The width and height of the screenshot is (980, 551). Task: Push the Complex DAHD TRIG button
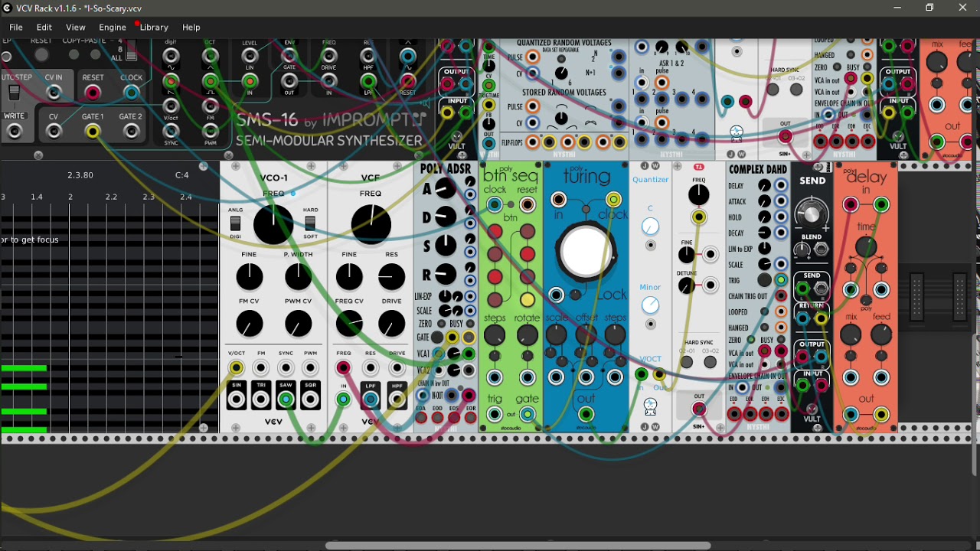(x=764, y=280)
